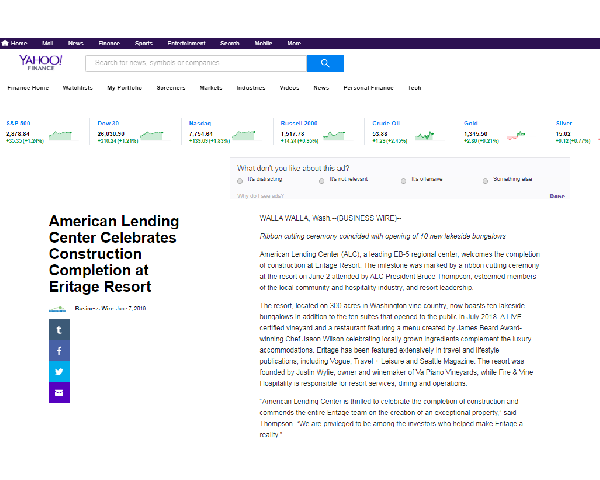Click the blue magnifier search button
This screenshot has width=600, height=480.
(x=325, y=63)
